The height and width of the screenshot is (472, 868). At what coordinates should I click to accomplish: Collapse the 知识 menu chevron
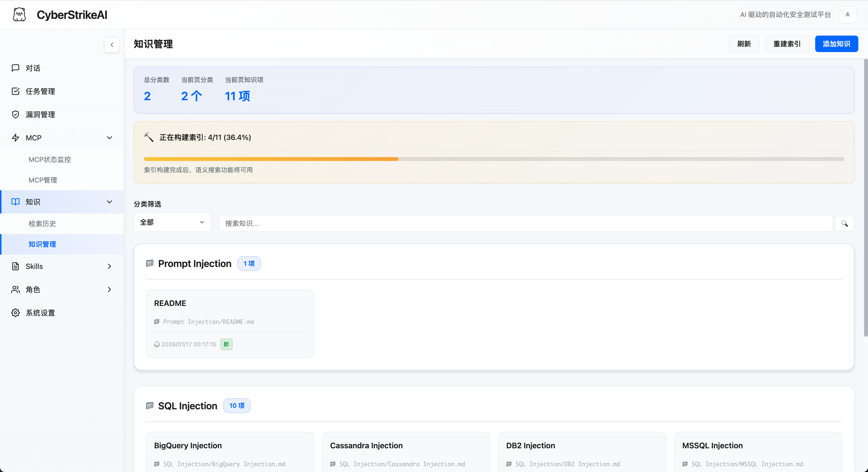(109, 202)
